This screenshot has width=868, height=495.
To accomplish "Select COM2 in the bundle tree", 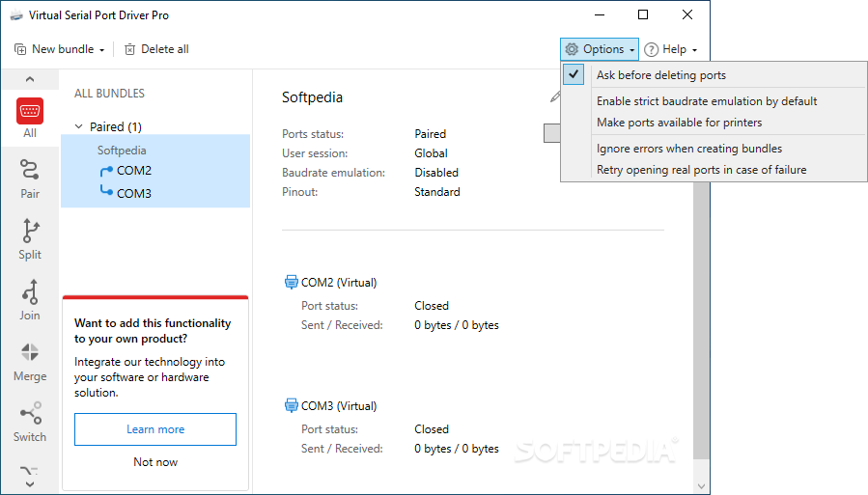I will tap(134, 171).
